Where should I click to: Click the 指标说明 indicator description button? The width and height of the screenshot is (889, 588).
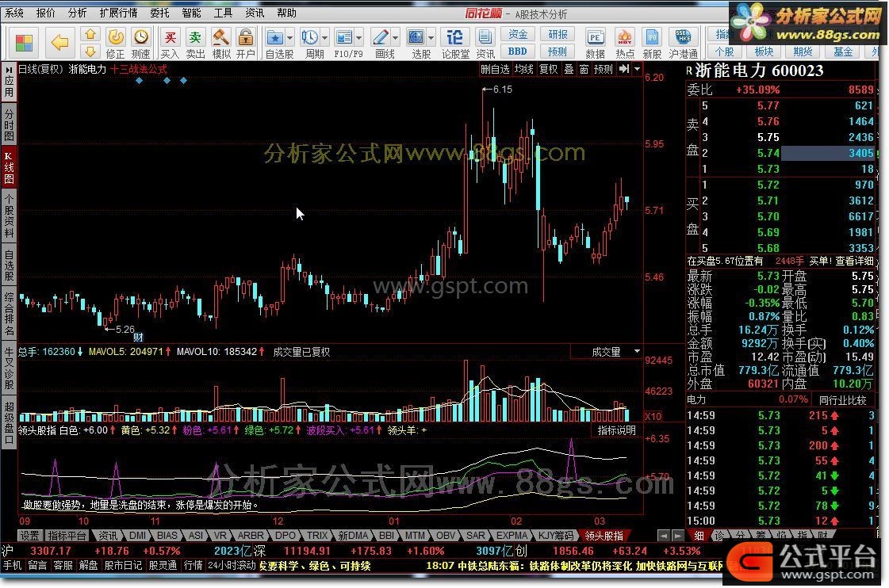tap(616, 430)
